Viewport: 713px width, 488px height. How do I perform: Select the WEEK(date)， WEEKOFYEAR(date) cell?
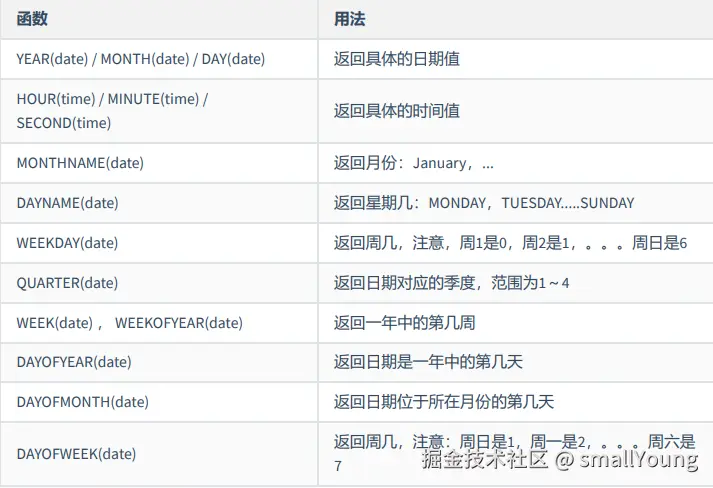(129, 323)
